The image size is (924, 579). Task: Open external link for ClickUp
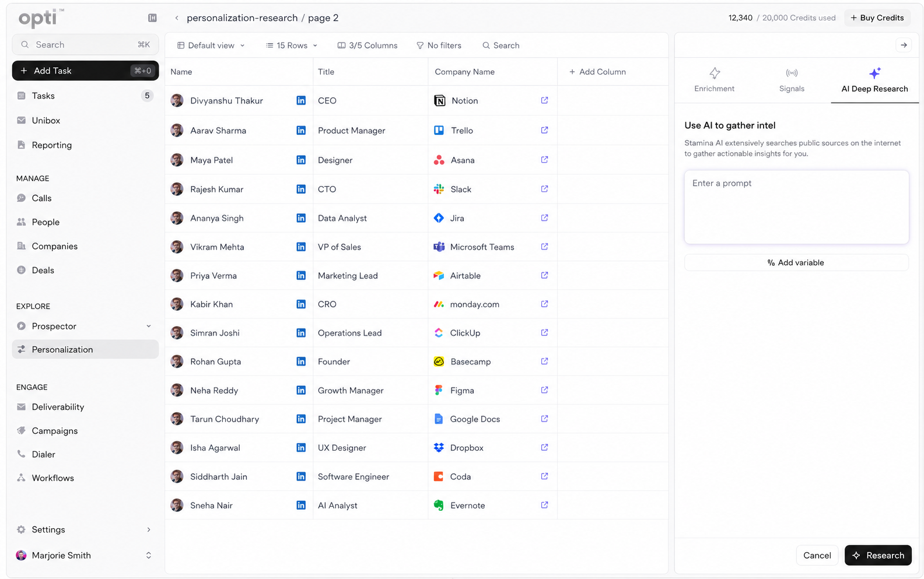click(544, 332)
